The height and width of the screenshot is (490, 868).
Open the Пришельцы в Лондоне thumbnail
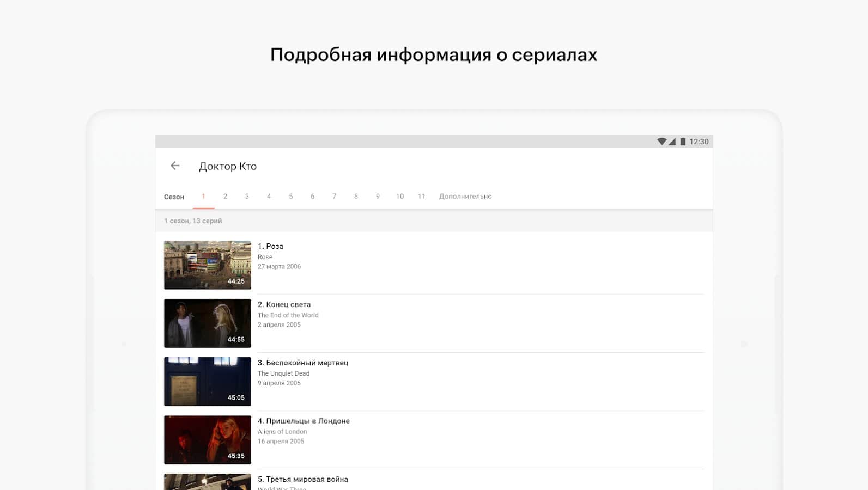[x=208, y=440]
